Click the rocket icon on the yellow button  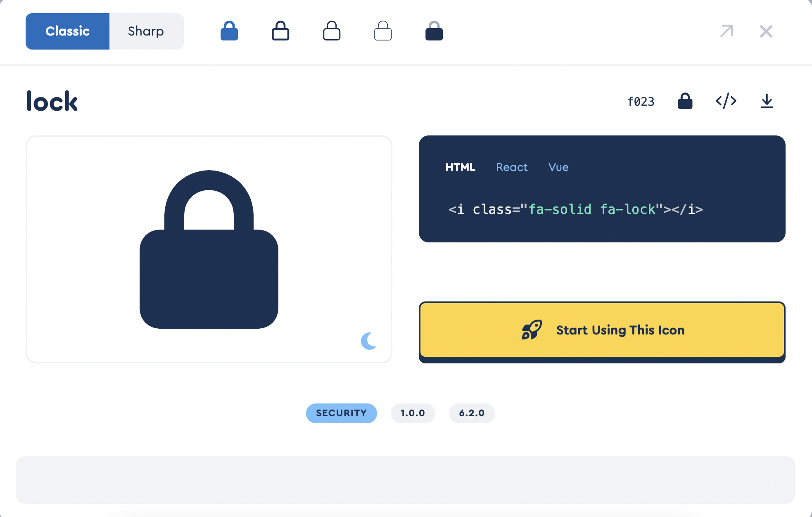point(532,330)
